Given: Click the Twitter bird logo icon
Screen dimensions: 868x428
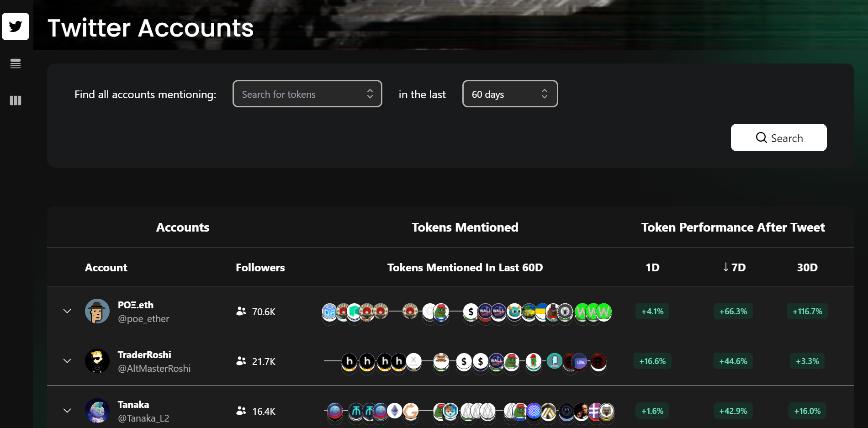Looking at the screenshot, I should 16,26.
